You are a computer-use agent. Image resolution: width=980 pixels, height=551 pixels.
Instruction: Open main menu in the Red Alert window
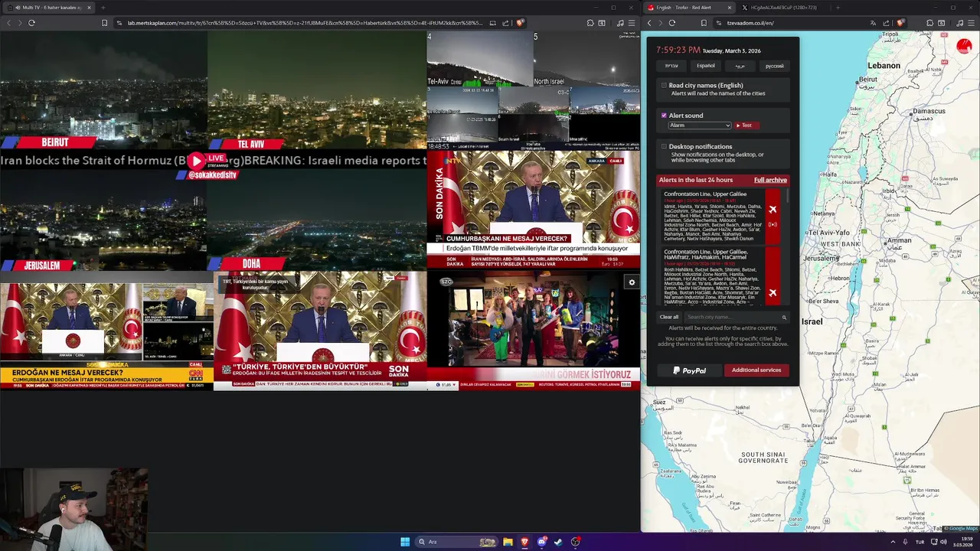pos(970,23)
